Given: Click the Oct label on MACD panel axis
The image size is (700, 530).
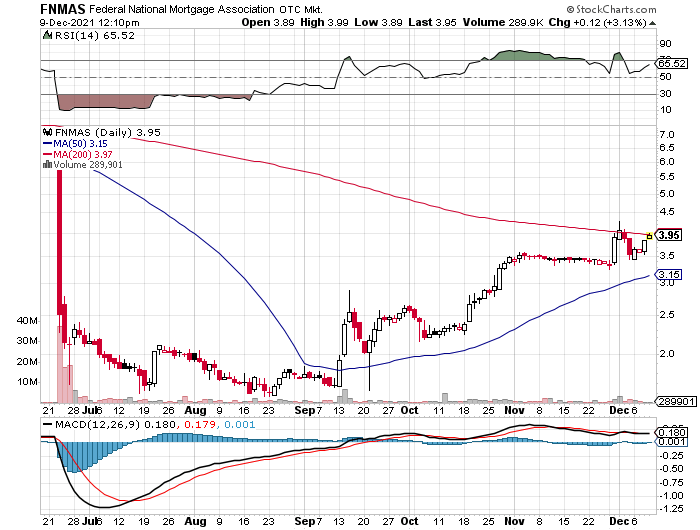Looking at the screenshot, I should tap(409, 521).
